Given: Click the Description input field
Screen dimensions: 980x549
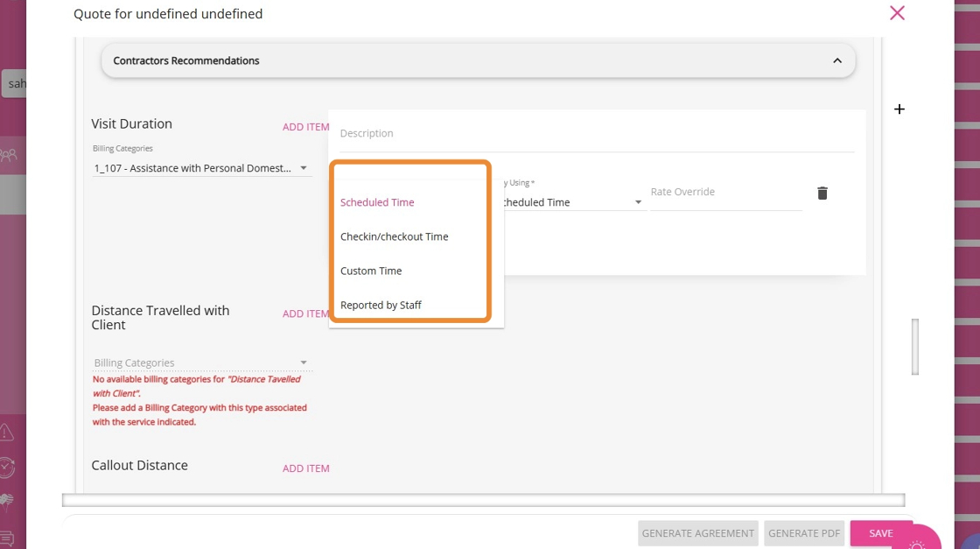Looking at the screenshot, I should (x=595, y=134).
